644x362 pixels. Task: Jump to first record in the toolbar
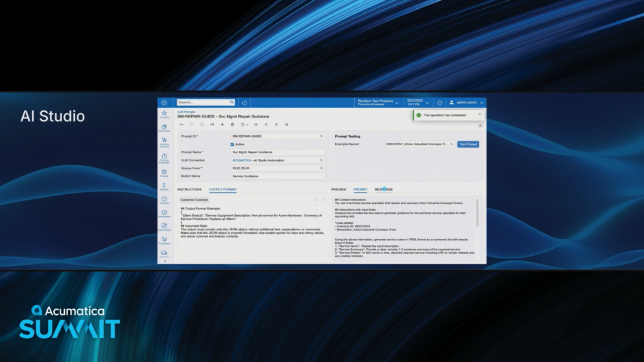click(256, 124)
